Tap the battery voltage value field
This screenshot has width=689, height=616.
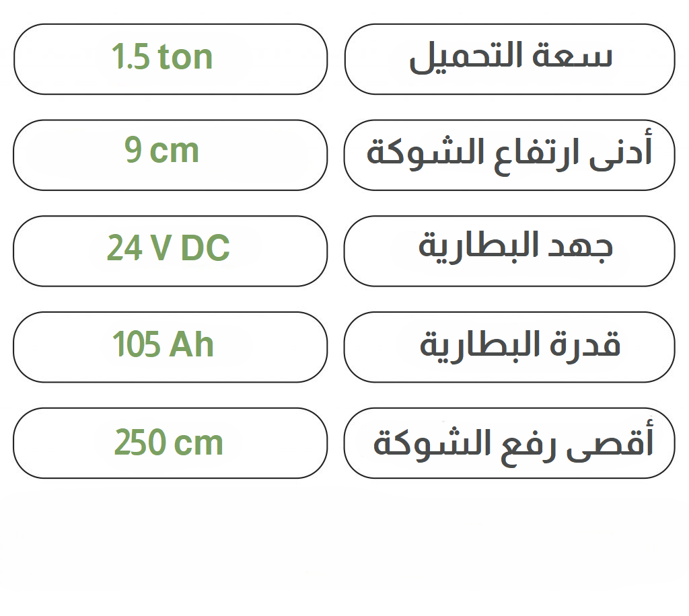click(170, 251)
